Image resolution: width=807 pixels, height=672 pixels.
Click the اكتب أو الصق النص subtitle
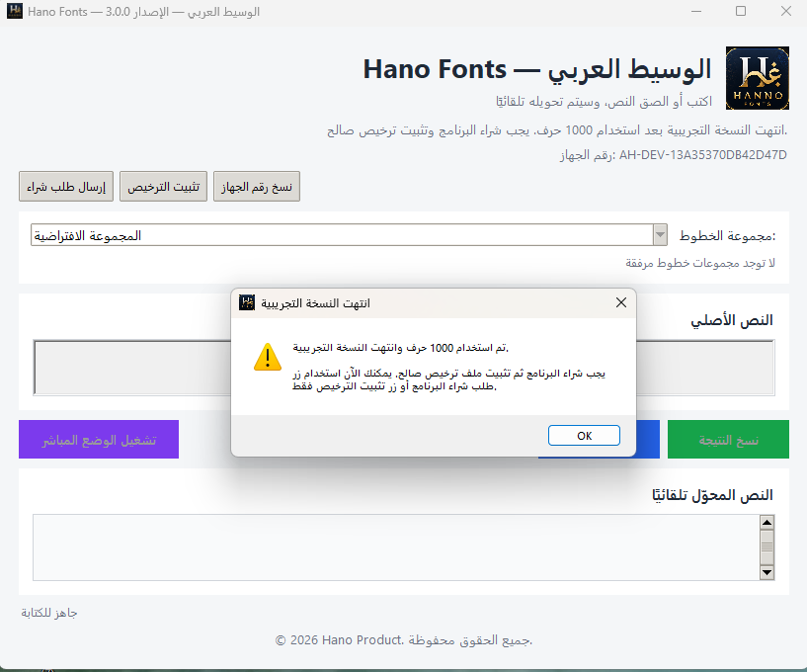click(x=604, y=102)
